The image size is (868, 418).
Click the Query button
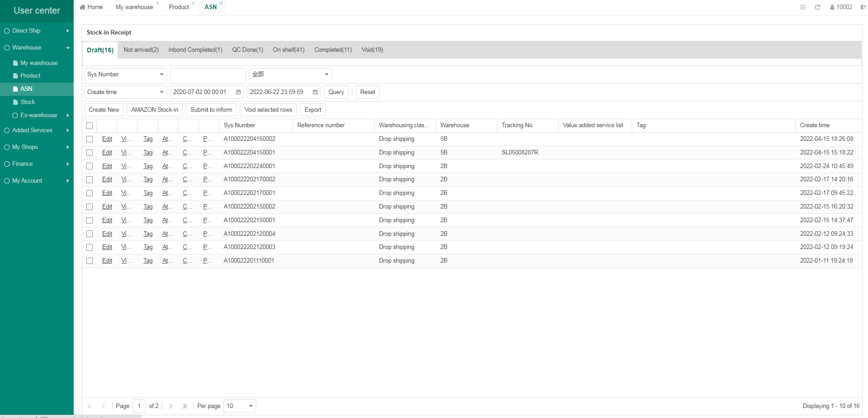336,92
